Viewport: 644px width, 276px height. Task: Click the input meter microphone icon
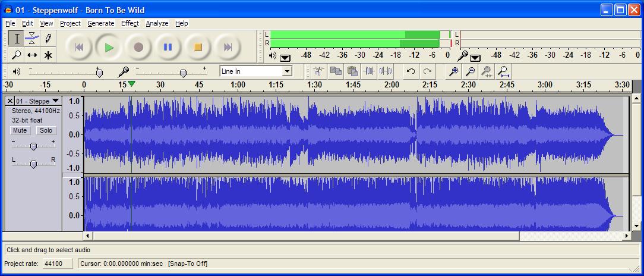click(463, 55)
